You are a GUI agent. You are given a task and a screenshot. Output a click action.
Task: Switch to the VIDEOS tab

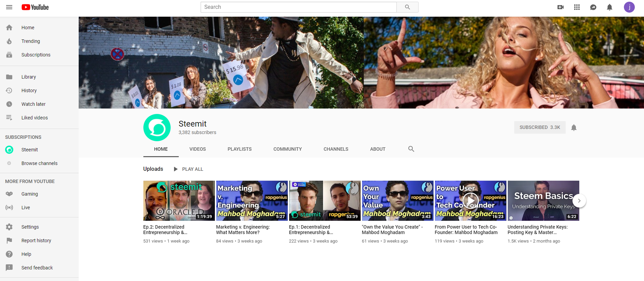click(x=198, y=149)
